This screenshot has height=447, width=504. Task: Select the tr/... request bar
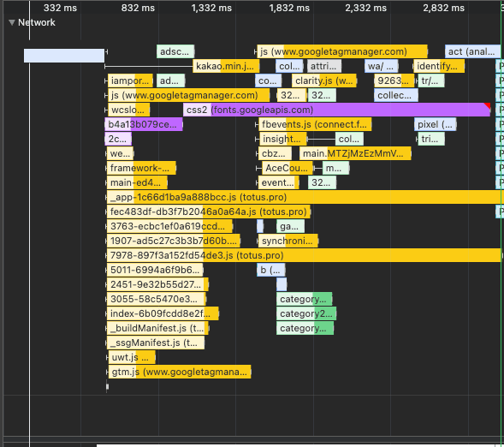pos(431,80)
